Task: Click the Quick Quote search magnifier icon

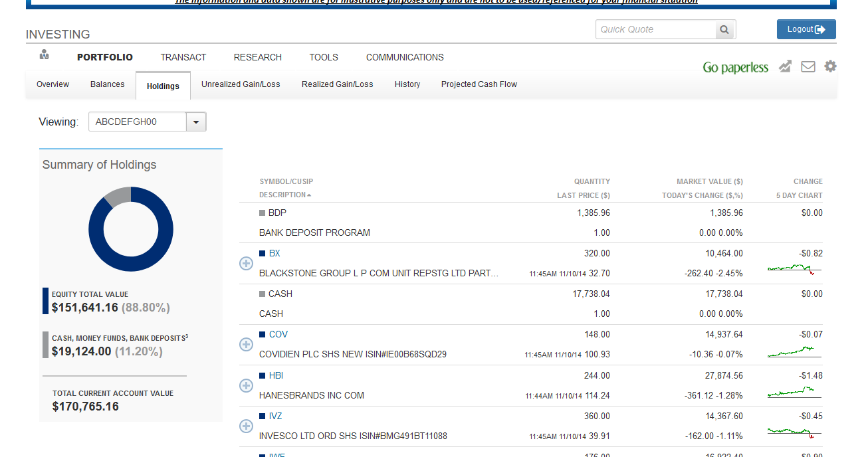Action: (x=724, y=30)
